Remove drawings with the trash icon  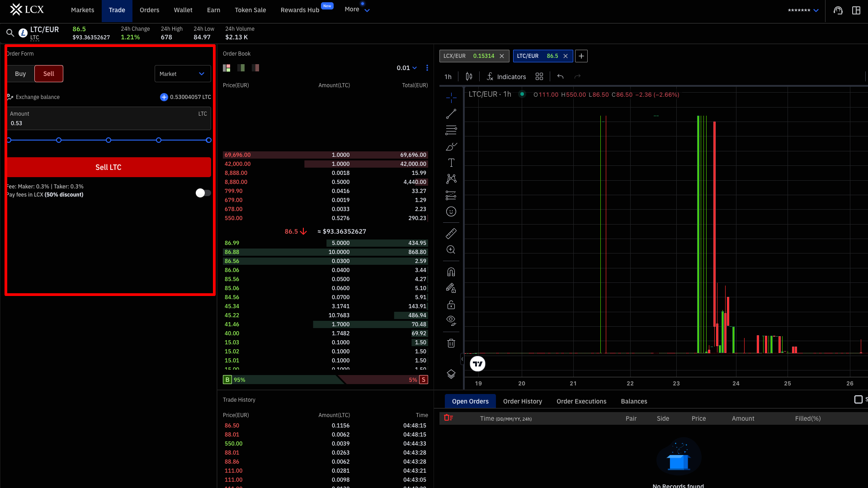coord(451,343)
